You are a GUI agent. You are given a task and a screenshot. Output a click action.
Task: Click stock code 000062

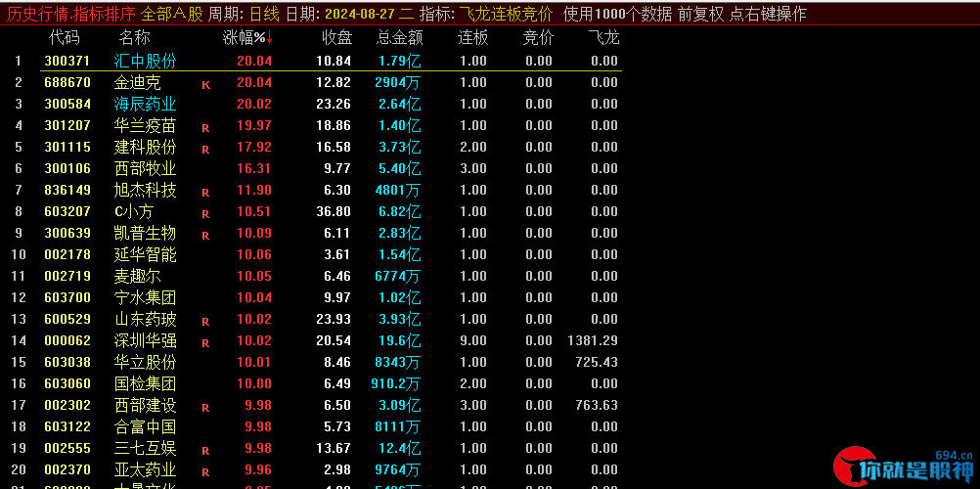coord(67,340)
